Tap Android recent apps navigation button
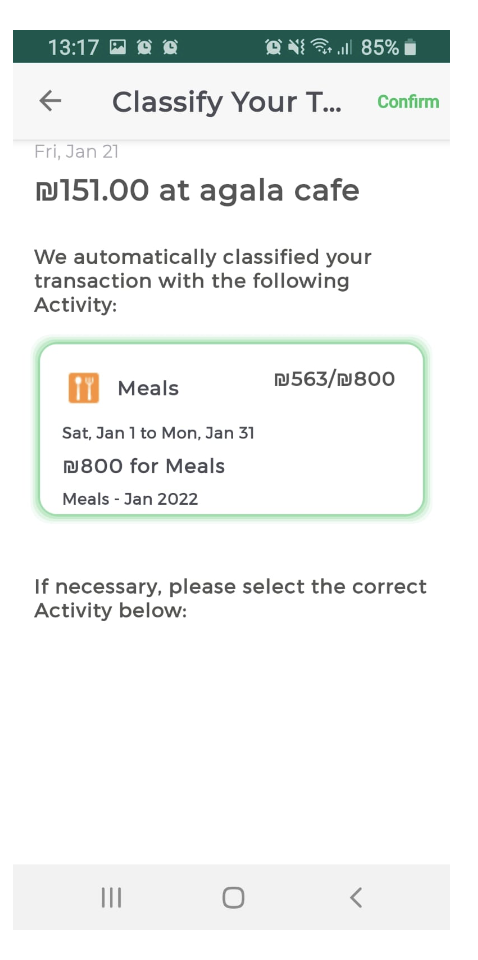Image resolution: width=478 pixels, height=960 pixels. [111, 898]
